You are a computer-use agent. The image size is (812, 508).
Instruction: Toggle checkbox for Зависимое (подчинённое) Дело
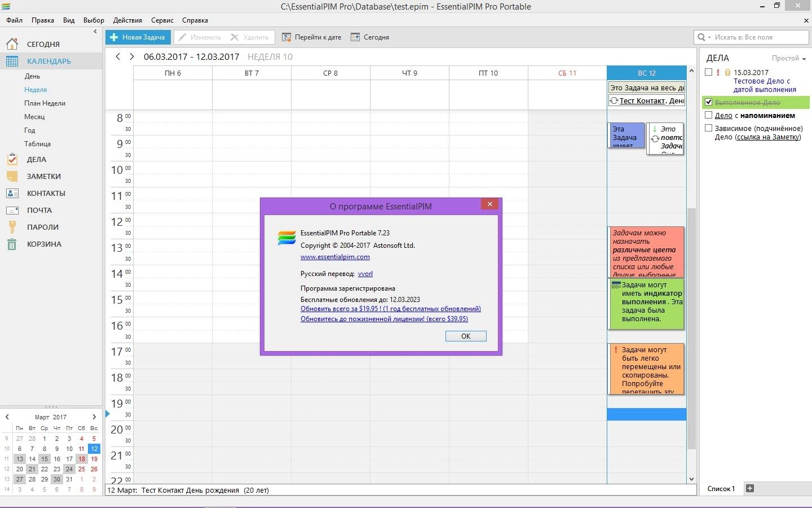(709, 128)
